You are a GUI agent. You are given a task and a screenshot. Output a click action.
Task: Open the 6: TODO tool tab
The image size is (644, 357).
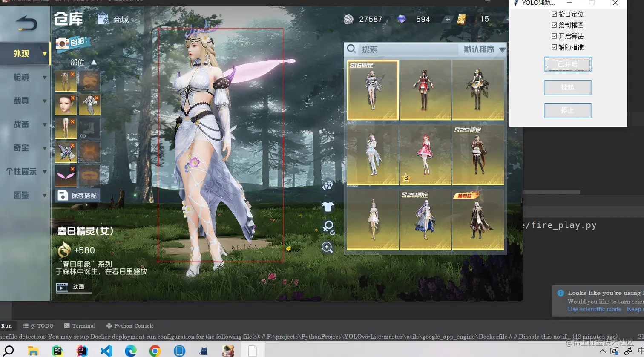[x=38, y=326]
